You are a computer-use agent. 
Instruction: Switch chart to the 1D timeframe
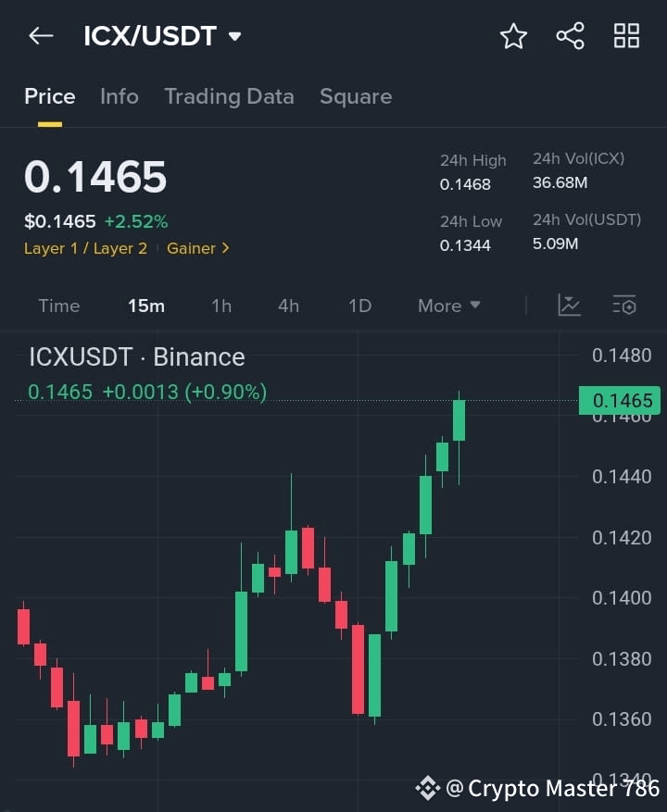359,306
